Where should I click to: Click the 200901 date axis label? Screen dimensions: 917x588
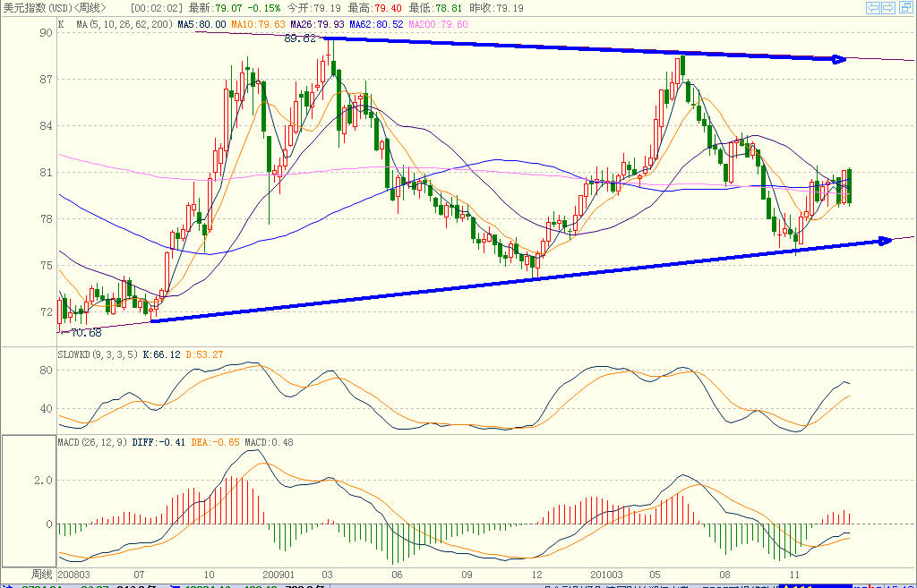[x=279, y=575]
